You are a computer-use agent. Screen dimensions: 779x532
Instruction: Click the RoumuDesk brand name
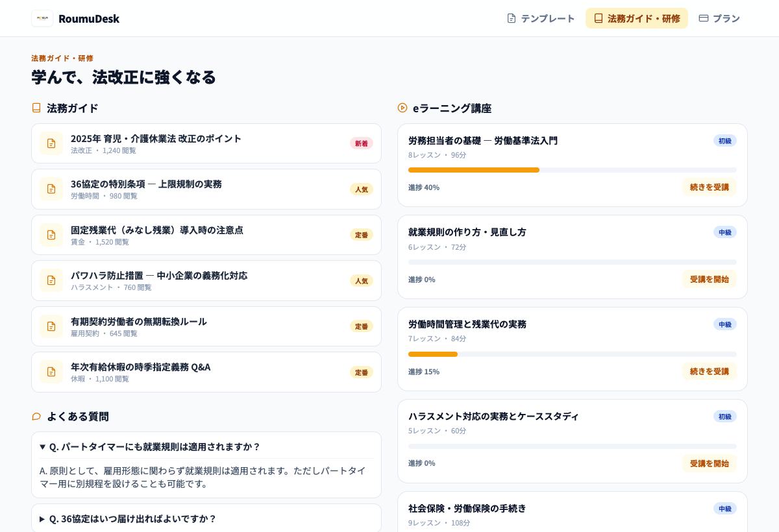pyautogui.click(x=89, y=18)
